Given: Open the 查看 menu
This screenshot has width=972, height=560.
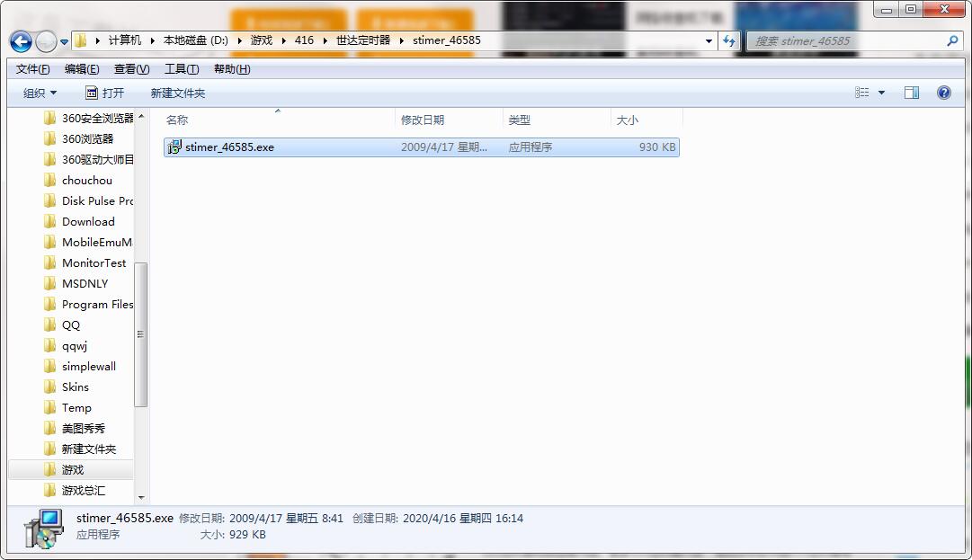Looking at the screenshot, I should (129, 68).
